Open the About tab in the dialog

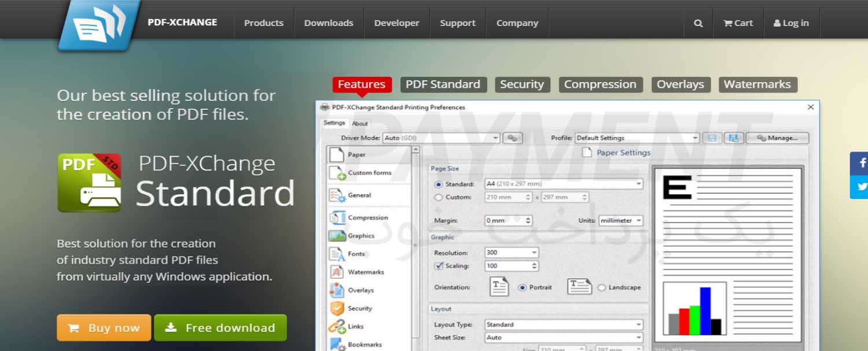pyautogui.click(x=360, y=124)
